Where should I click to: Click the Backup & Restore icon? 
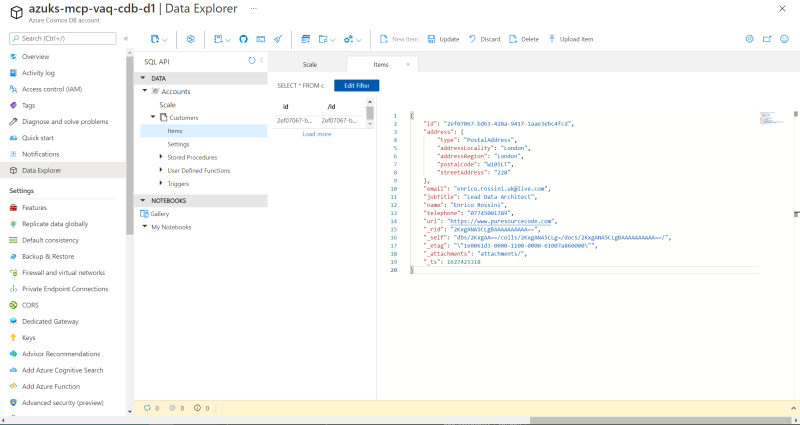coord(14,257)
